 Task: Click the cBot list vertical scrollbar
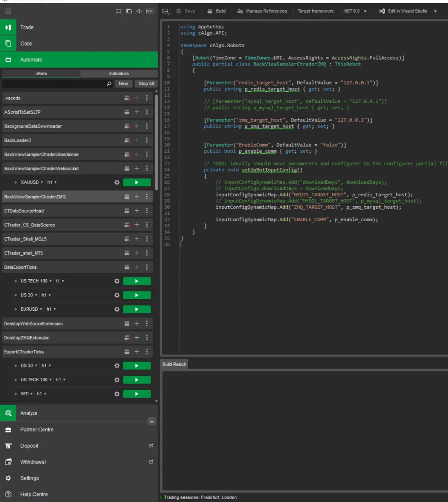tap(157, 142)
